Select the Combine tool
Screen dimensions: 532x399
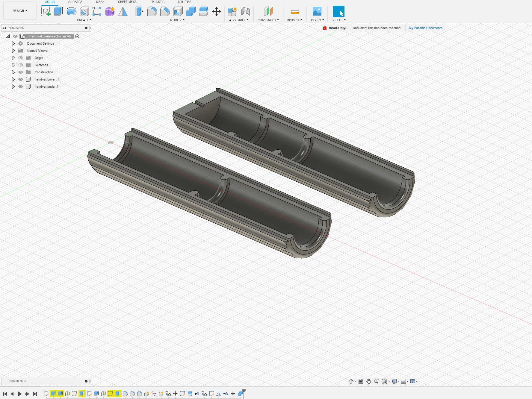pyautogui.click(x=191, y=12)
